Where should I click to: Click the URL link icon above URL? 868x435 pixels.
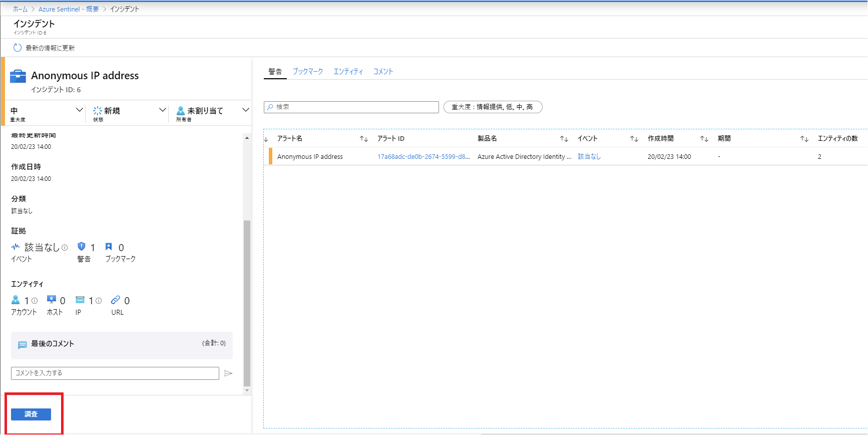[116, 299]
